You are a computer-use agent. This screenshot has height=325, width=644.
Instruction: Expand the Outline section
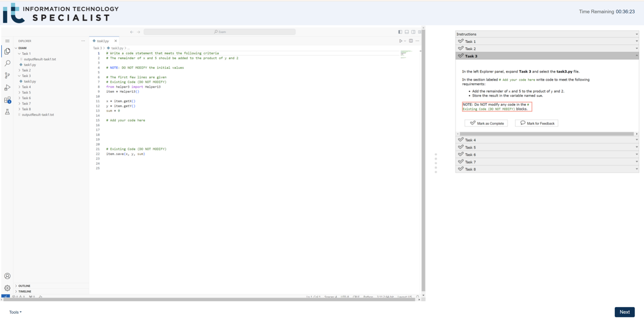click(x=25, y=285)
